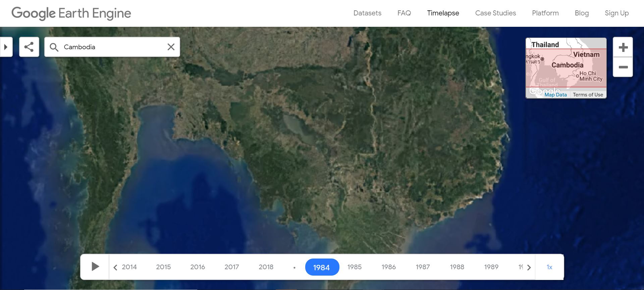This screenshot has width=644, height=290.
Task: Click the Google Earth Engine logo
Action: [x=71, y=13]
